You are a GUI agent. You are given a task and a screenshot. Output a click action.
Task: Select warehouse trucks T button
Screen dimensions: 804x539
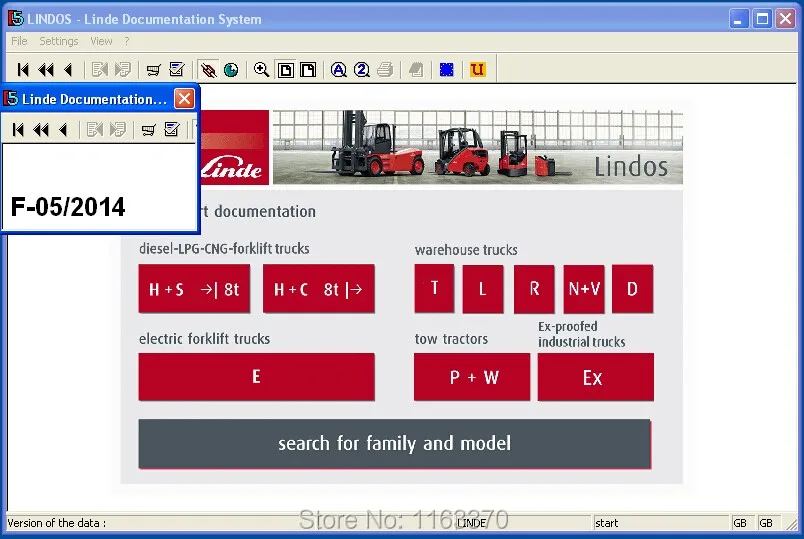click(434, 288)
